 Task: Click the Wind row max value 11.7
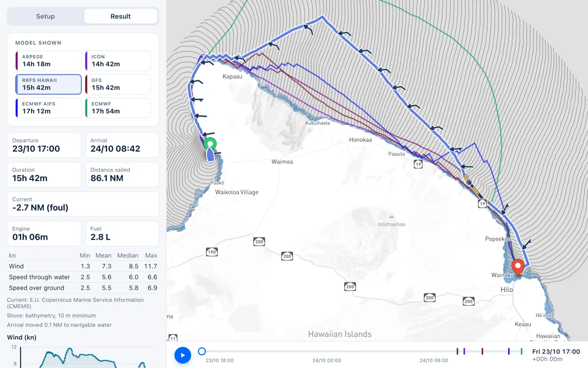pyautogui.click(x=151, y=266)
